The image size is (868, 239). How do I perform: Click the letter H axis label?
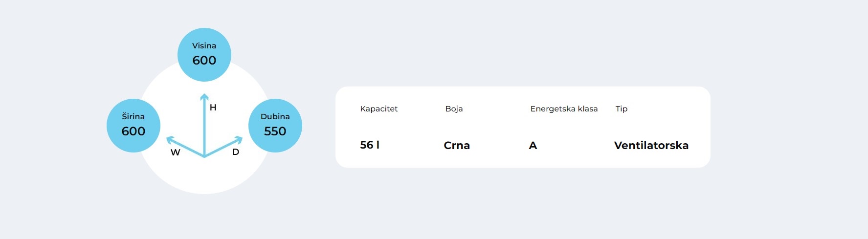213,108
